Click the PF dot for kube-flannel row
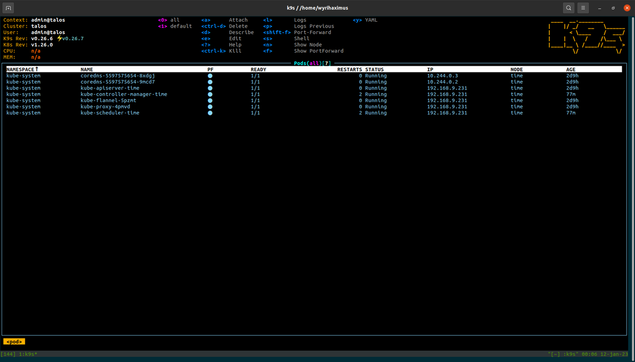The height and width of the screenshot is (362, 635). click(x=210, y=100)
